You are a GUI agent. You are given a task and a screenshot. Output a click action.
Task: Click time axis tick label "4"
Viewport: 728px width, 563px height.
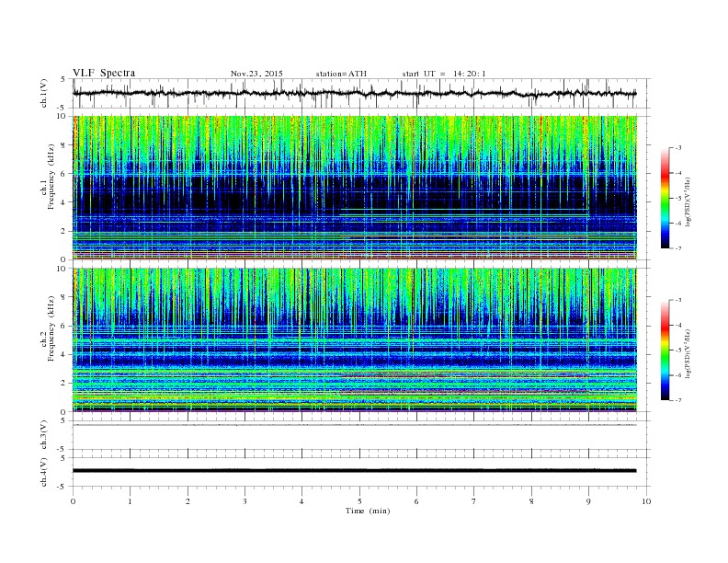(301, 501)
